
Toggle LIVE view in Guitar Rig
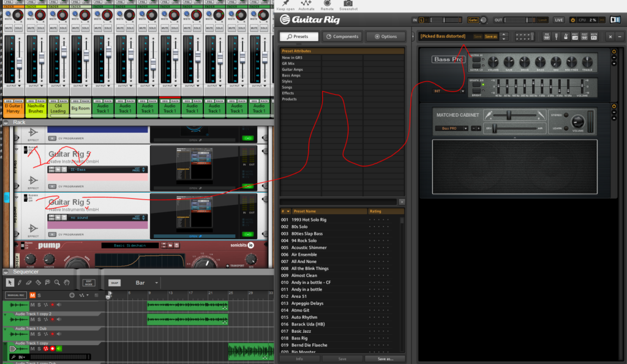[558, 20]
